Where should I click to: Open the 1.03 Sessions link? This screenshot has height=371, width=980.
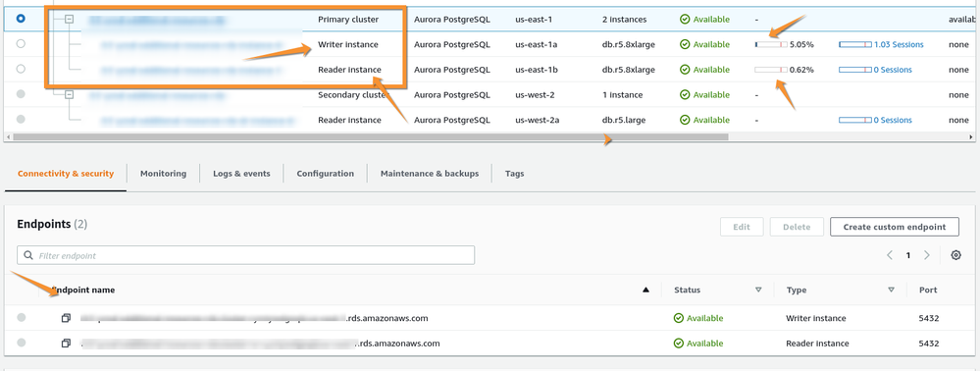coord(899,44)
